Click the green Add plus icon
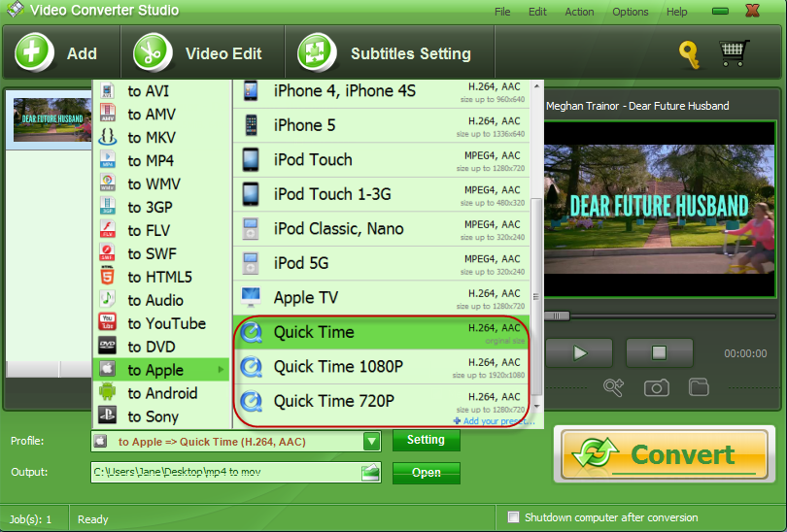This screenshot has height=532, width=787. pyautogui.click(x=35, y=53)
